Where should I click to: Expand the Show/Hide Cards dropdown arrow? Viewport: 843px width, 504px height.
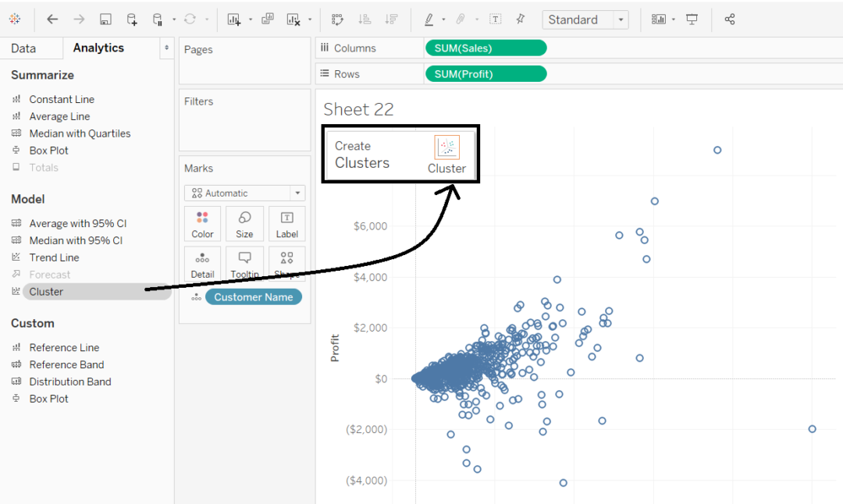672,17
